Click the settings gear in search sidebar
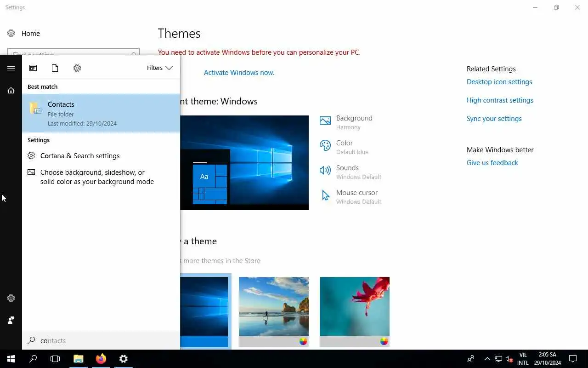The height and width of the screenshot is (368, 588). (x=11, y=298)
